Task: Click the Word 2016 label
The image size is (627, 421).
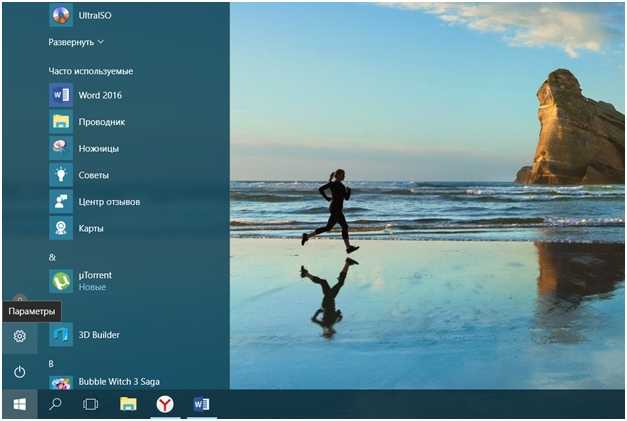Action: tap(100, 95)
